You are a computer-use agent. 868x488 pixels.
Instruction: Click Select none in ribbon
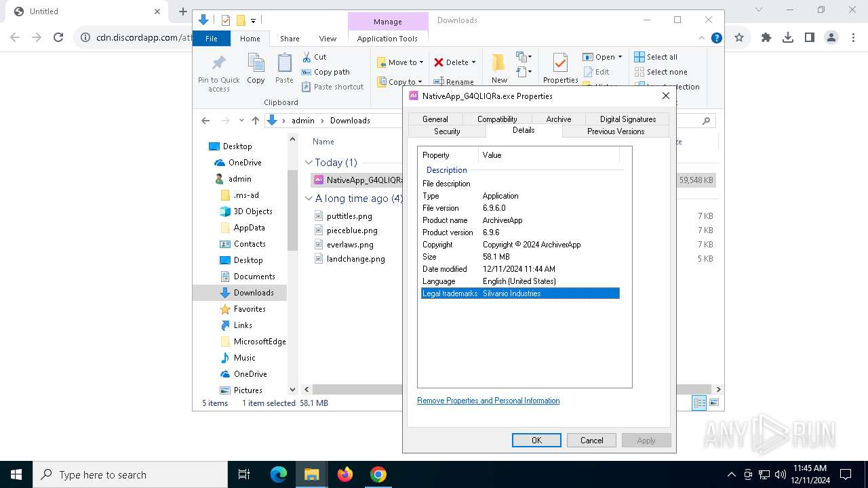point(660,72)
